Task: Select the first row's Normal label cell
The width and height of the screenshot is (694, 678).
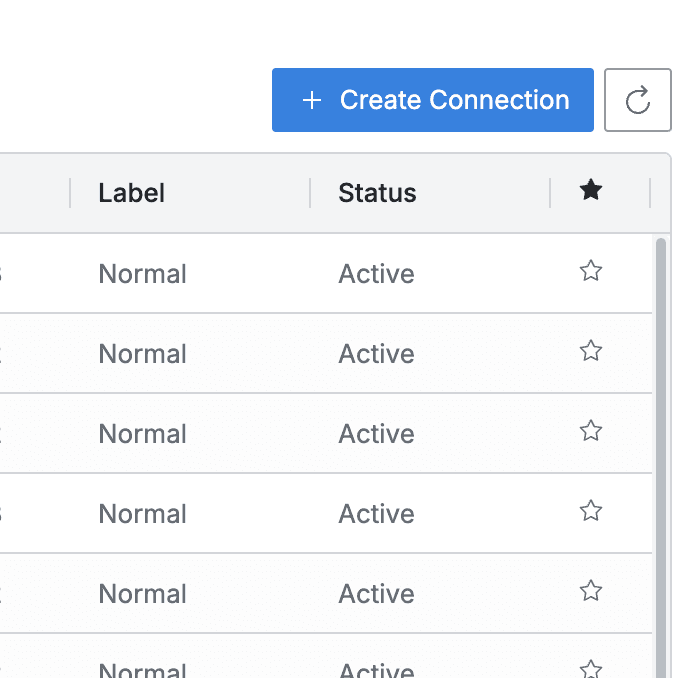Action: (142, 274)
